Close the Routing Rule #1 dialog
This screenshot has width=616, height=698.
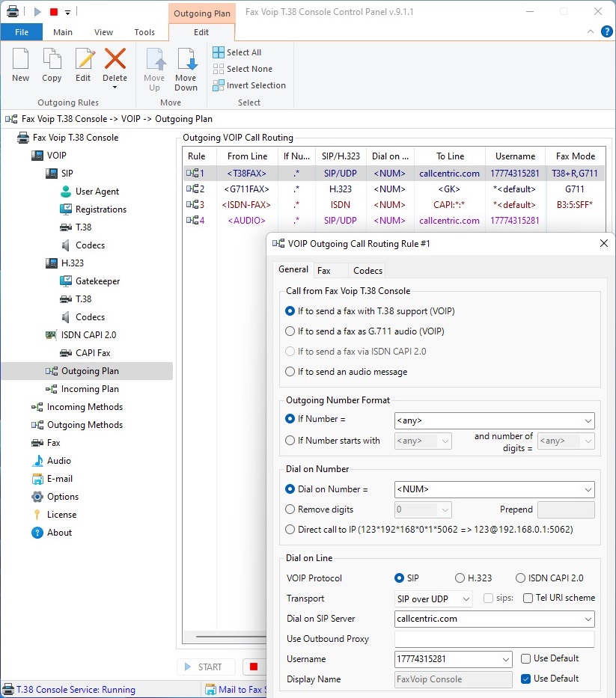603,243
